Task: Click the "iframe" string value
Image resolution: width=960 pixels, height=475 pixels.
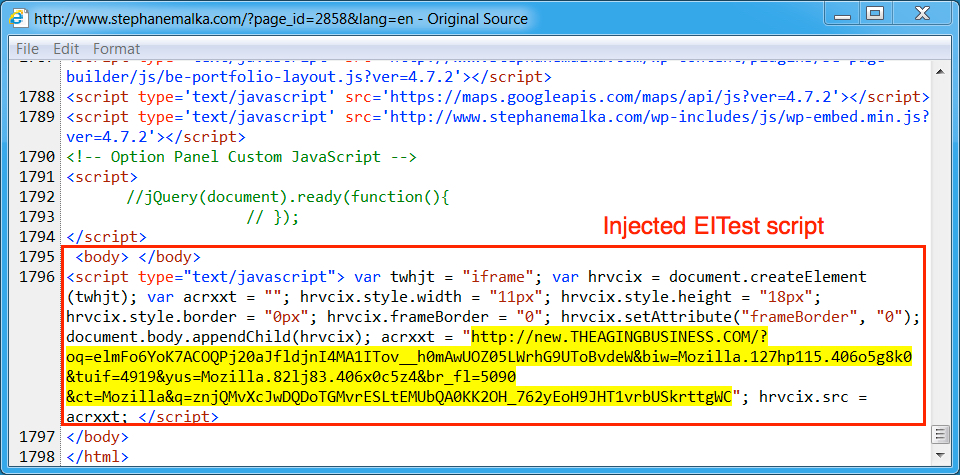Action: coord(498,277)
